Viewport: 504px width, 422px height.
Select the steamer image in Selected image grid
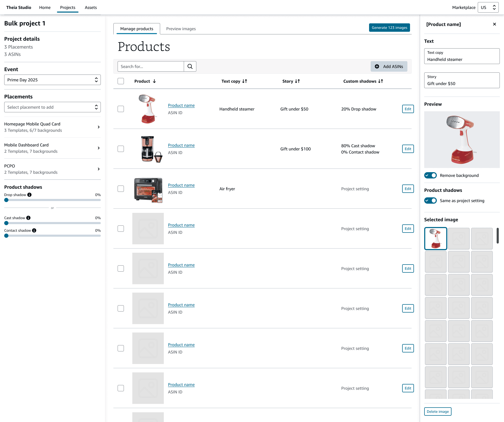point(436,239)
